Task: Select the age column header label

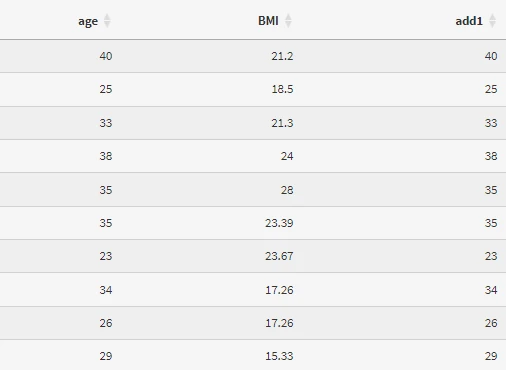Action: pos(88,21)
